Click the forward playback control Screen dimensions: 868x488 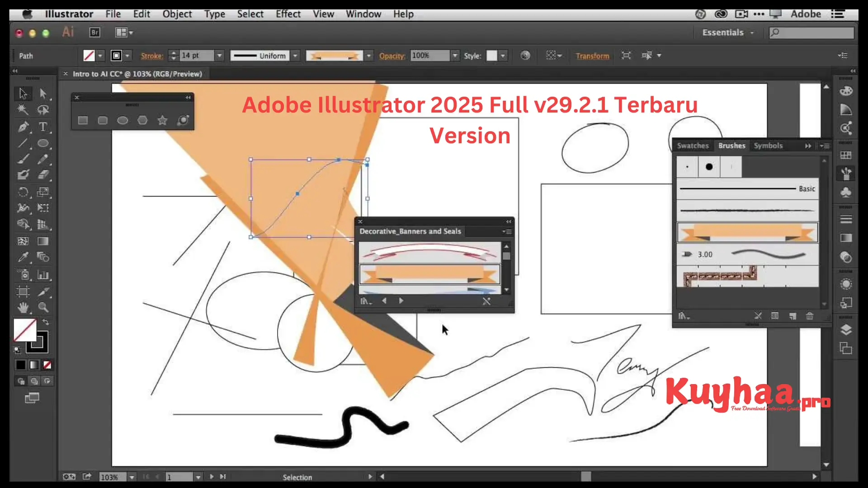[401, 301]
